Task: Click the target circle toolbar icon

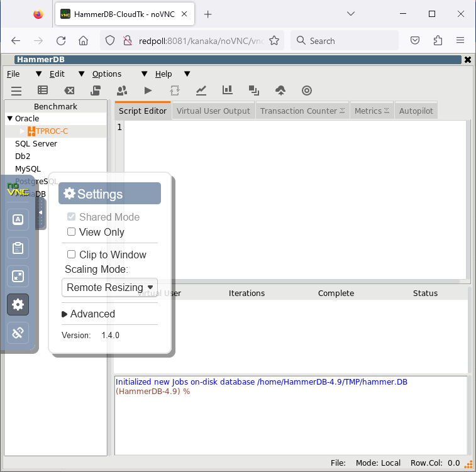Action: point(307,91)
